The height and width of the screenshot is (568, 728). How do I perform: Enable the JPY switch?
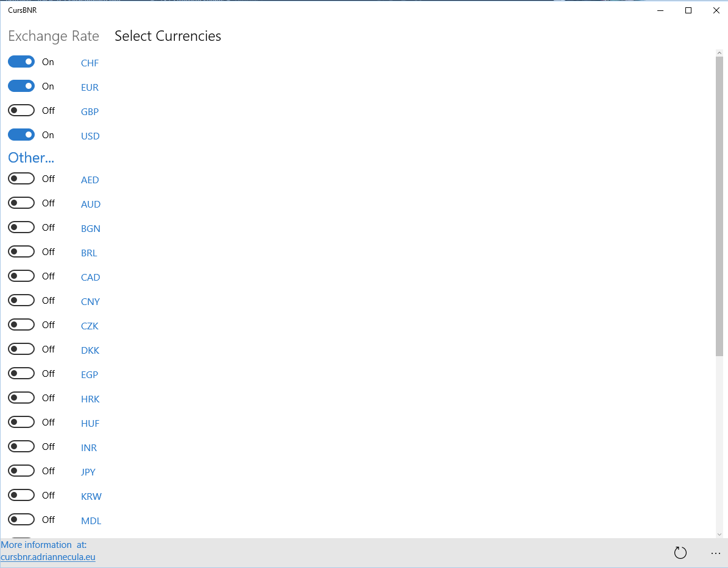tap(21, 471)
